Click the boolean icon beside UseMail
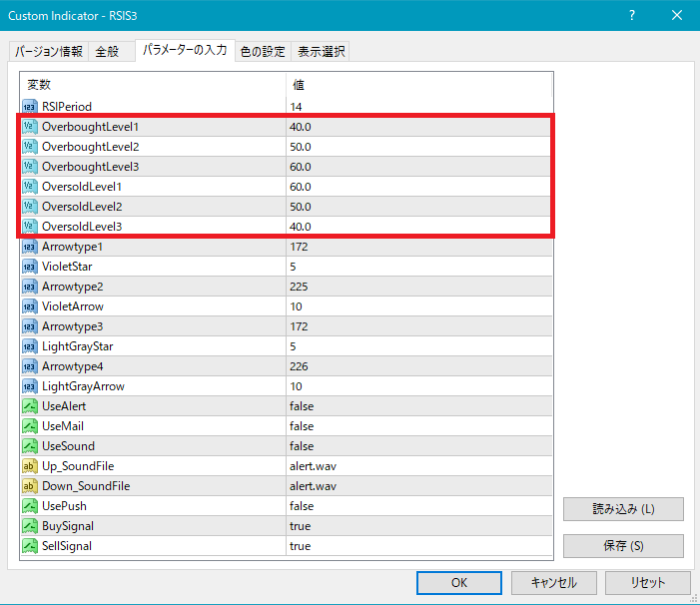The height and width of the screenshot is (605, 700). point(30,426)
